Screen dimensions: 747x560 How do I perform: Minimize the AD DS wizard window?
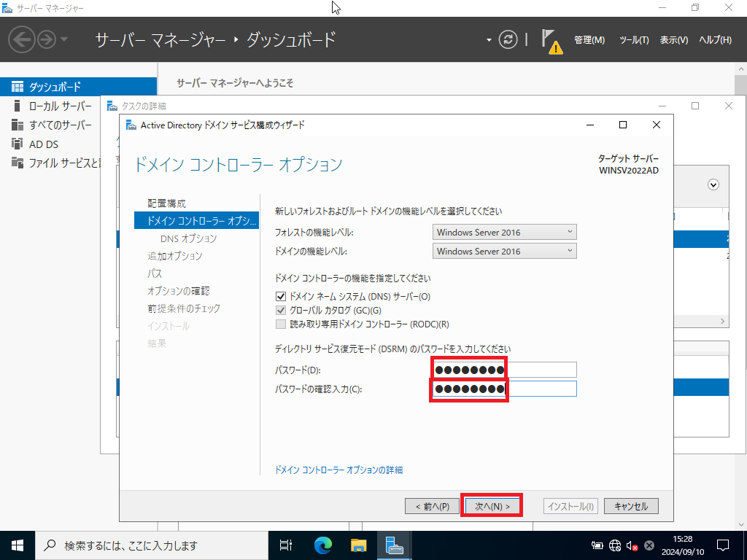pyautogui.click(x=590, y=125)
